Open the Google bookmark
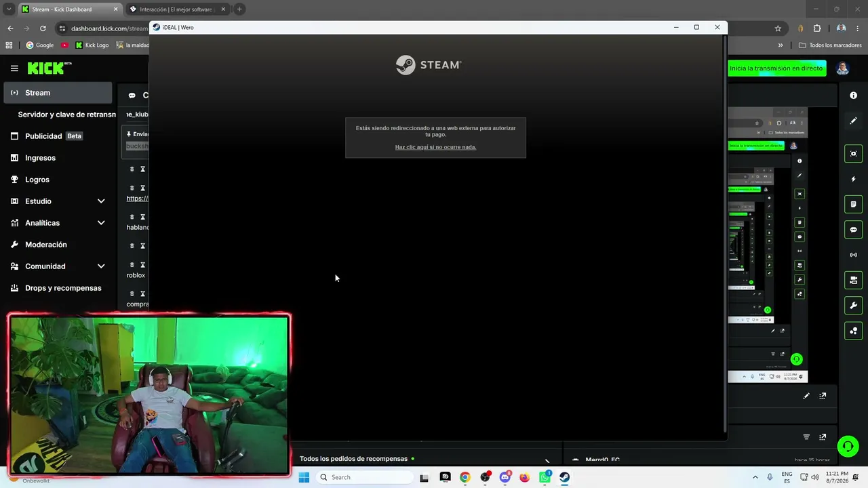The image size is (868, 488). pos(39,45)
